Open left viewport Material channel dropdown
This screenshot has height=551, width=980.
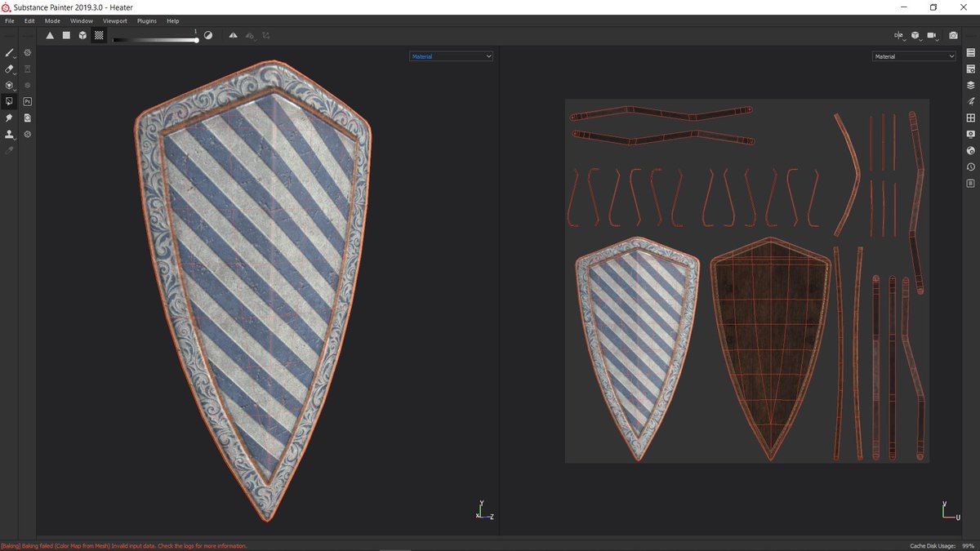452,56
